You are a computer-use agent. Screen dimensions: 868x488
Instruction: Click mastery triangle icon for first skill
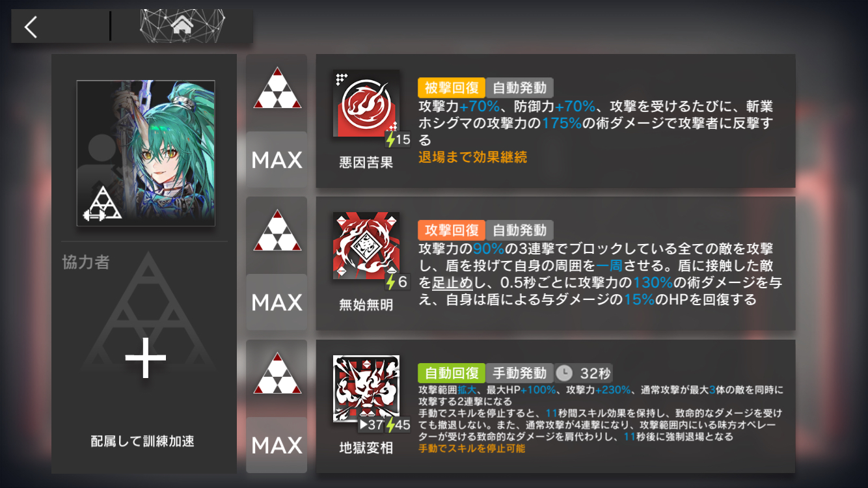[277, 88]
